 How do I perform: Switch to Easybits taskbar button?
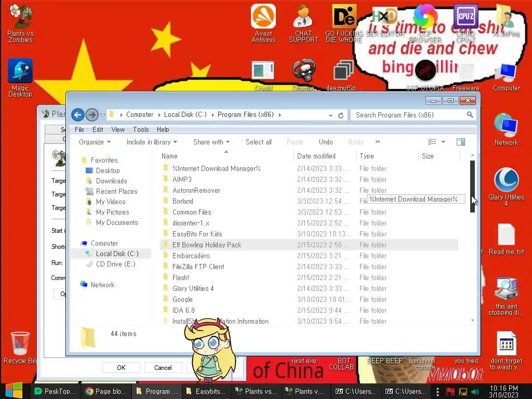click(x=206, y=391)
